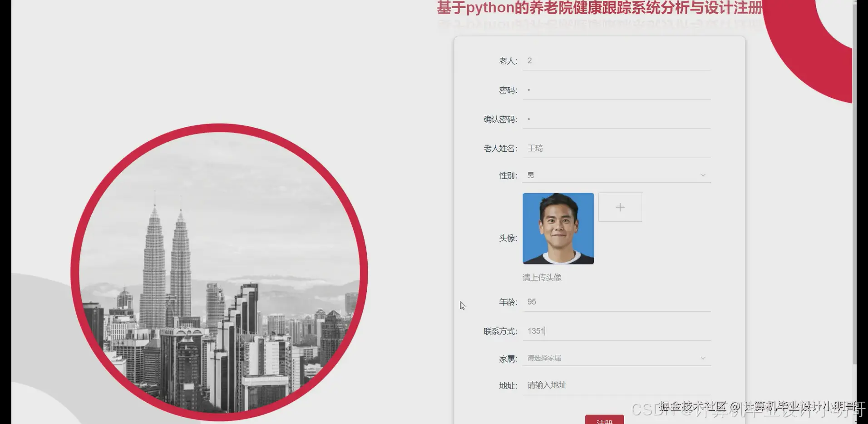This screenshot has width=868, height=424.
Task: Open the 家属 family member dropdown
Action: [x=590, y=358]
